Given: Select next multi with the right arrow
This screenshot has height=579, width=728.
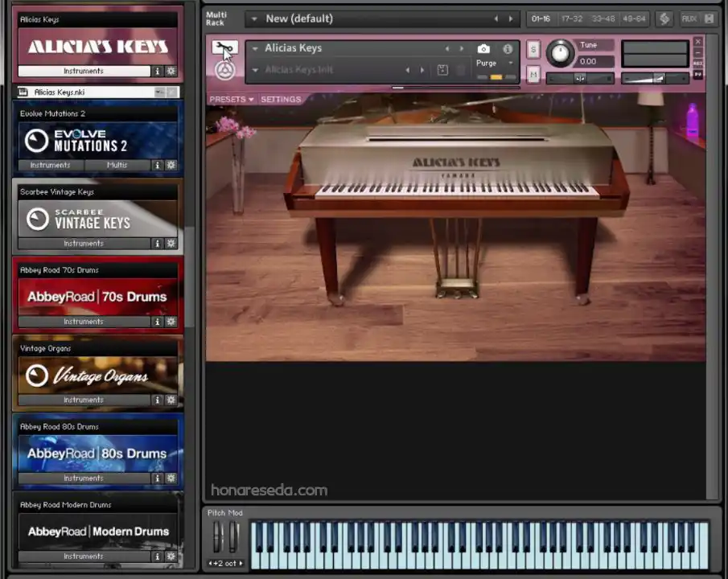Looking at the screenshot, I should [x=511, y=18].
